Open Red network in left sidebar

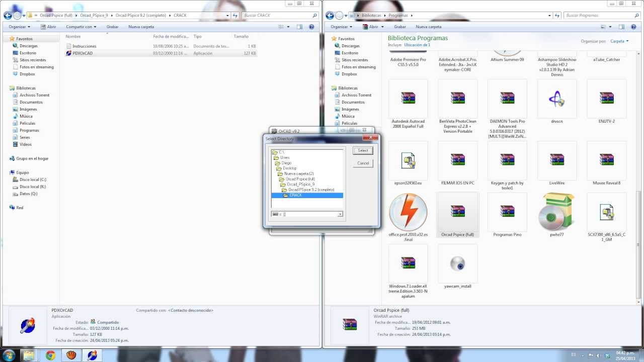coord(20,208)
